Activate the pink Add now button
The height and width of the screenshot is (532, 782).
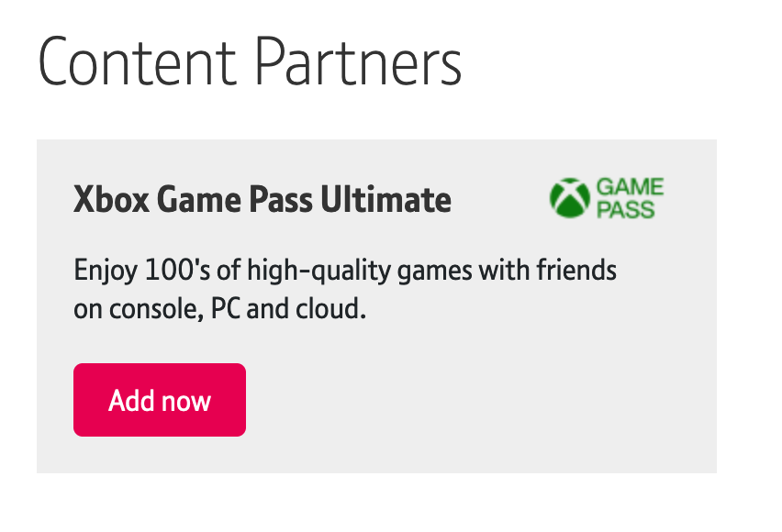tap(159, 399)
